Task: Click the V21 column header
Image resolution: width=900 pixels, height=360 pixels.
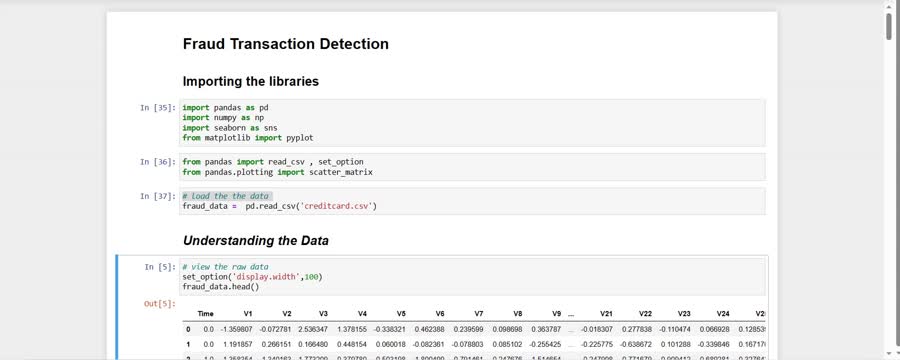Action: [x=606, y=314]
